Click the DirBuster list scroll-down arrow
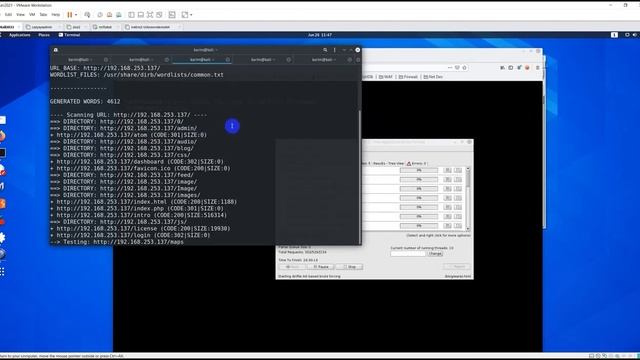 click(x=468, y=229)
